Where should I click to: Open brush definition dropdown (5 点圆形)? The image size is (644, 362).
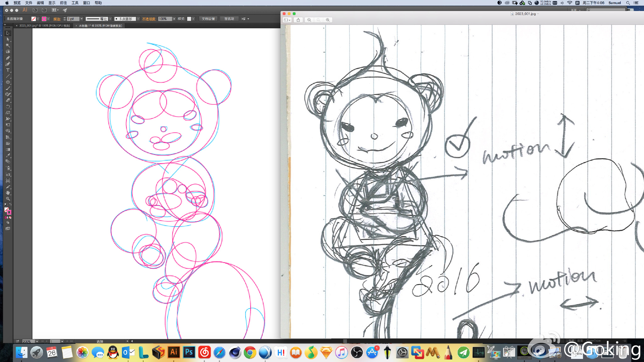138,19
